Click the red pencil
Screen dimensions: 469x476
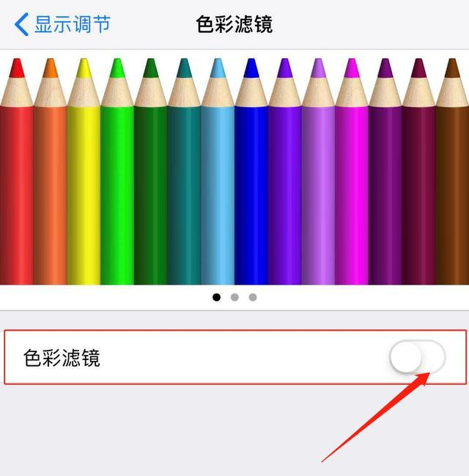[x=17, y=172]
